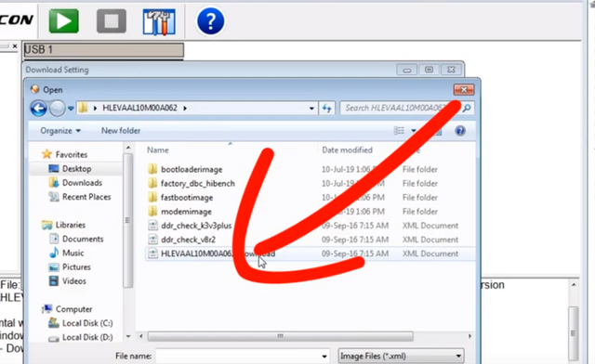This screenshot has height=364, width=595.
Task: Expand address bar previous locations dropdown
Action: click(311, 109)
